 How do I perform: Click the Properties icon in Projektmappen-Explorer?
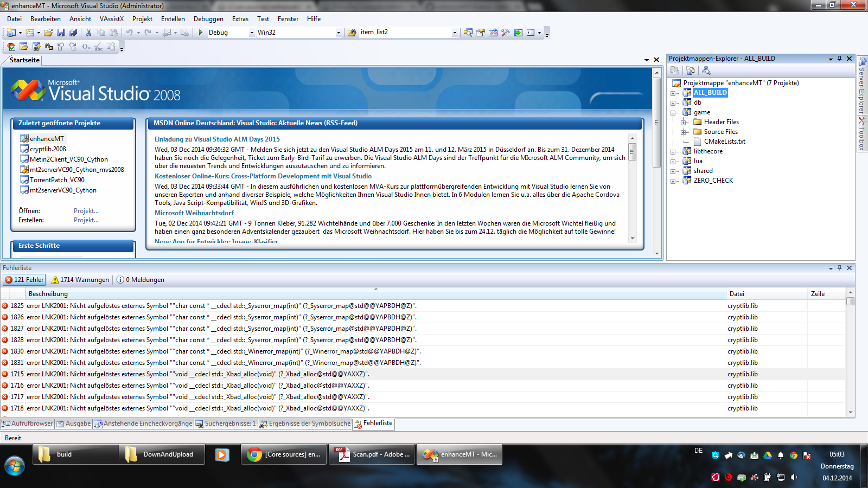675,70
